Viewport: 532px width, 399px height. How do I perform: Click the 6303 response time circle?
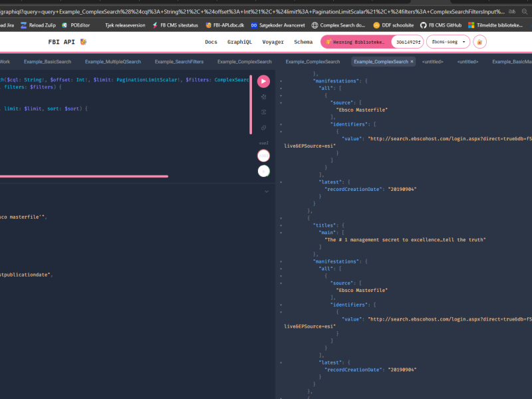coord(263,156)
